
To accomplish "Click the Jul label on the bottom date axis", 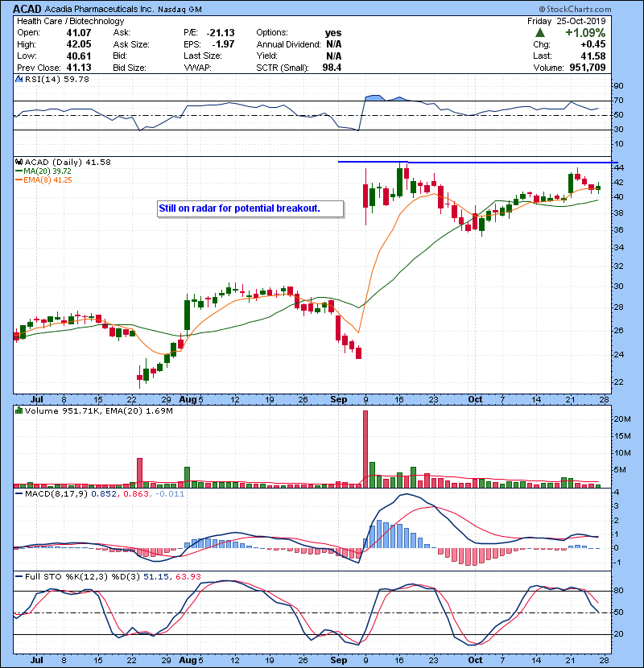I will coord(37,660).
